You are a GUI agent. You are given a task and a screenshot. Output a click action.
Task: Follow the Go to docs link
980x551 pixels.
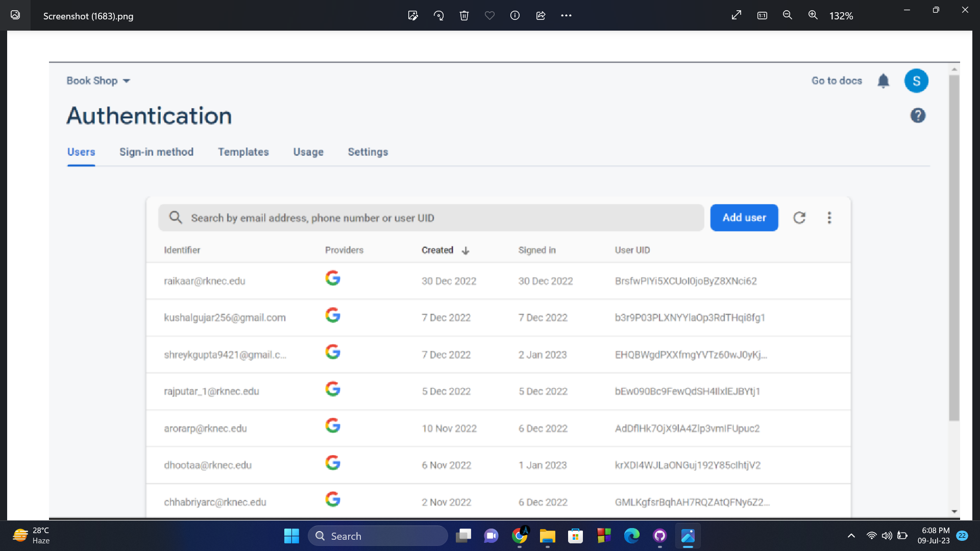click(x=837, y=81)
